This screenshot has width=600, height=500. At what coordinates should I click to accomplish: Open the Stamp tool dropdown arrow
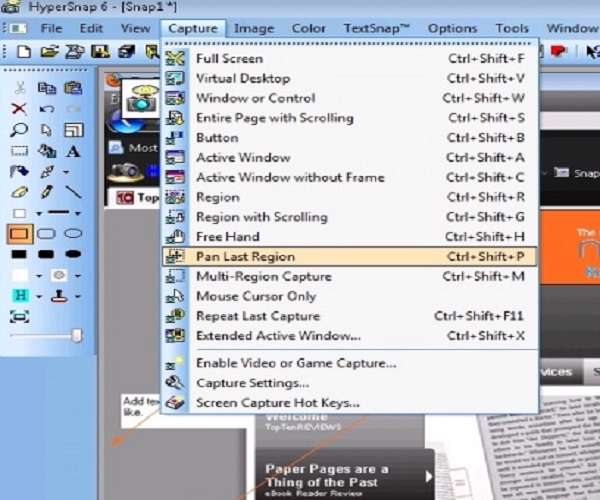coord(78,296)
